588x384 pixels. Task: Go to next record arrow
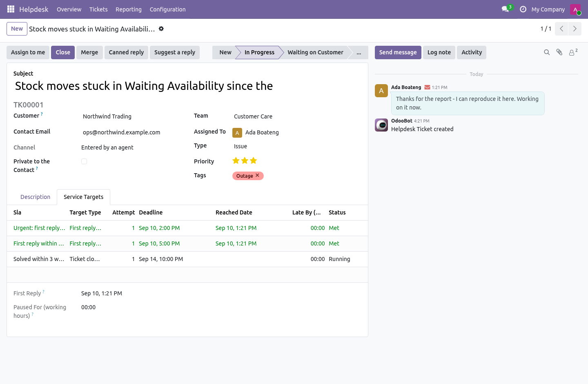point(575,29)
